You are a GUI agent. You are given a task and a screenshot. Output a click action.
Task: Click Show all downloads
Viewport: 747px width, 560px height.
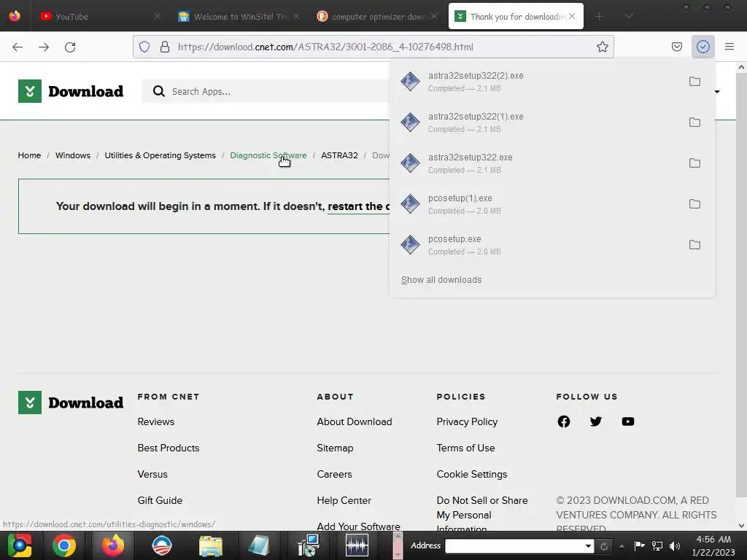click(x=441, y=279)
